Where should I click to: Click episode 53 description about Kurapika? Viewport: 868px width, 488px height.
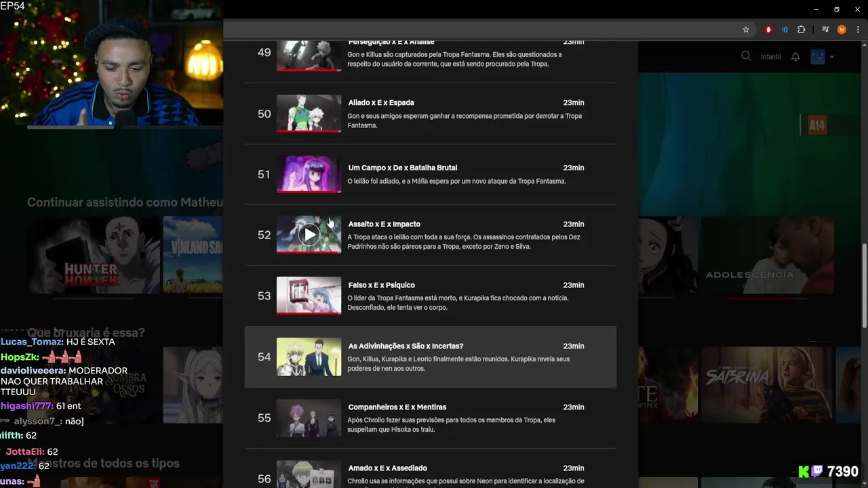(x=458, y=303)
